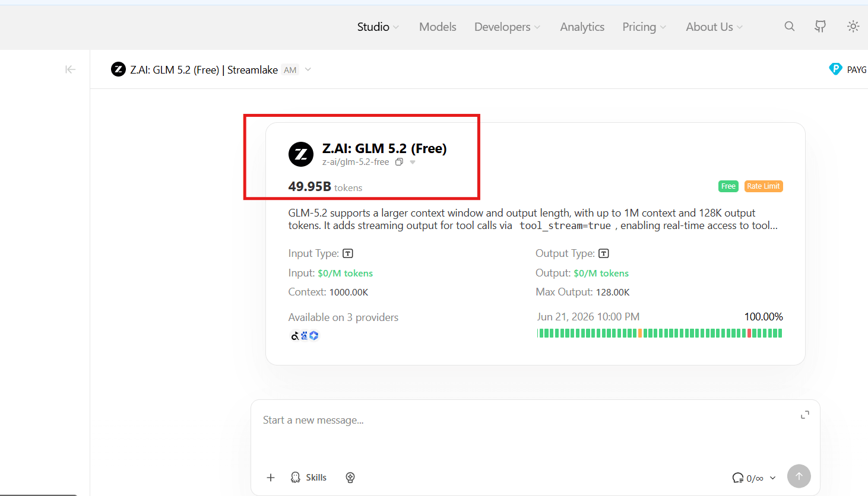
Task: Click the 'Available on 3 providers' text
Action: coord(343,317)
